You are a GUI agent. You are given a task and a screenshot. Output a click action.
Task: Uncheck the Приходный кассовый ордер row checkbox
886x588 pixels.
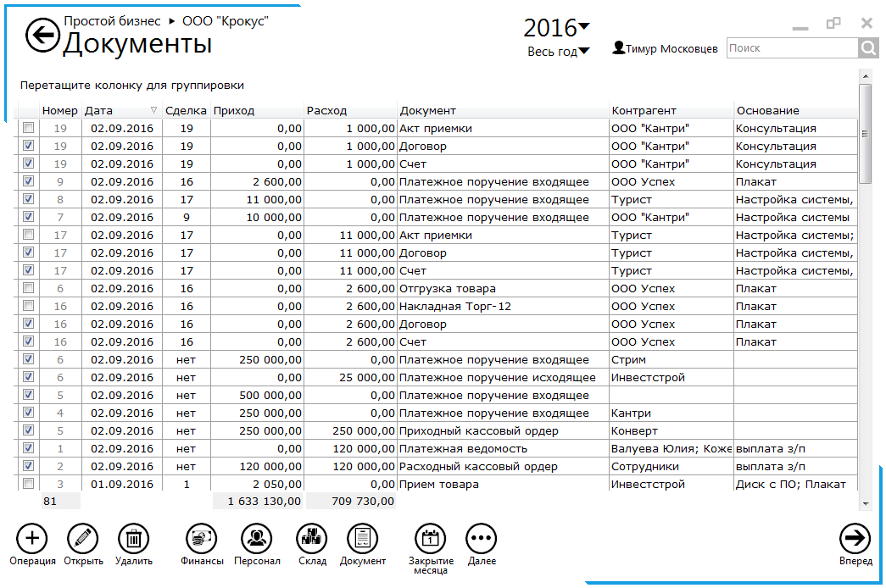click(28, 431)
